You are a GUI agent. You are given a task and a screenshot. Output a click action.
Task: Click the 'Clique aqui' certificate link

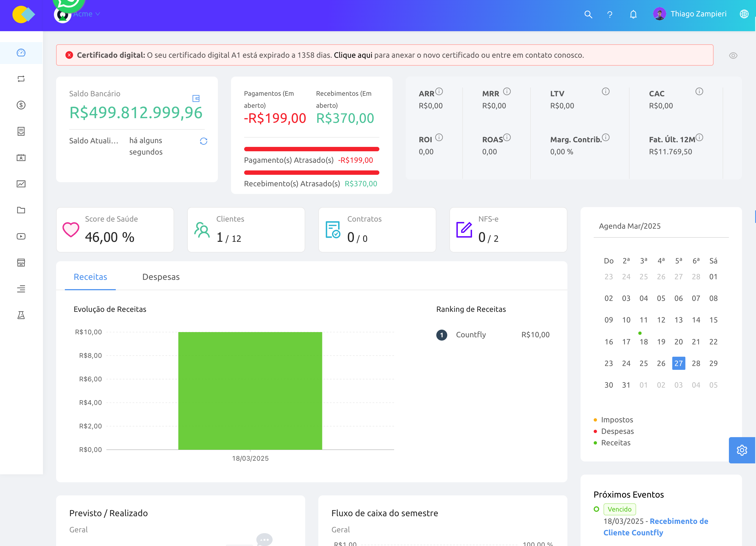[x=353, y=55]
